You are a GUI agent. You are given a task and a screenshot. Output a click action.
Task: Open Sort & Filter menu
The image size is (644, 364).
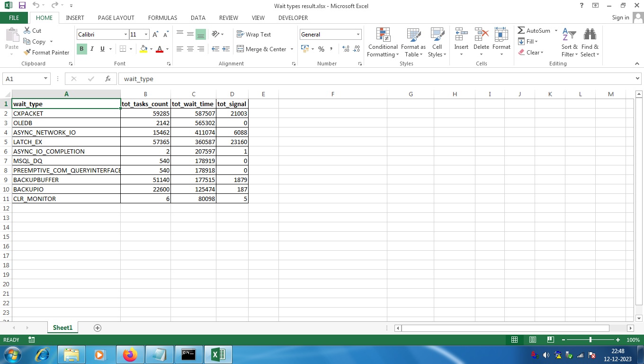click(x=569, y=42)
